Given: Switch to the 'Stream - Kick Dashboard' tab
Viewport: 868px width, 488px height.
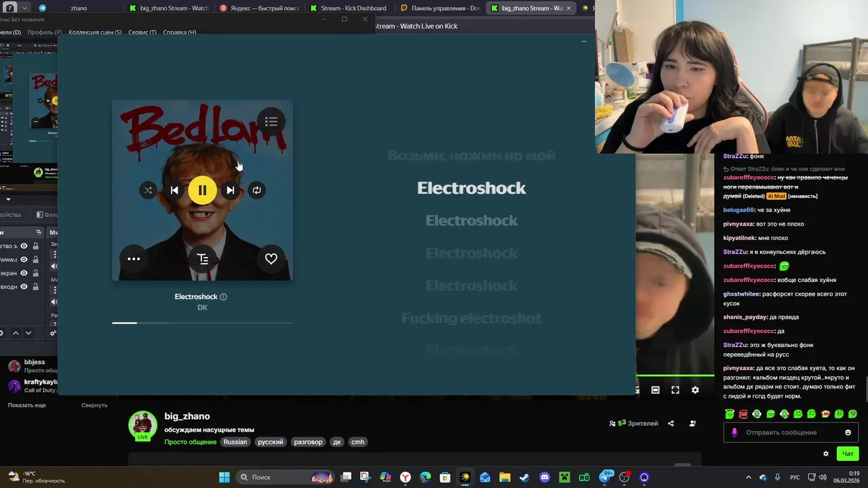Looking at the screenshot, I should click(349, 8).
